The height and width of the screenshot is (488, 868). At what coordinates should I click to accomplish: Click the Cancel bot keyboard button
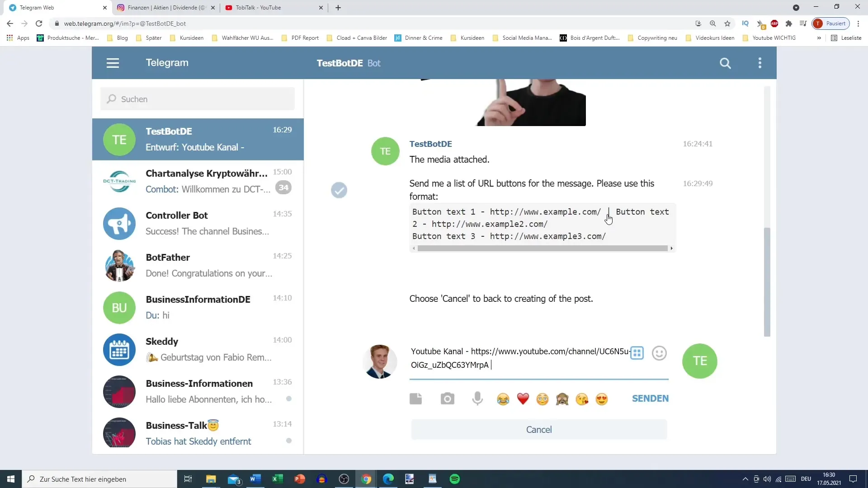[539, 430]
